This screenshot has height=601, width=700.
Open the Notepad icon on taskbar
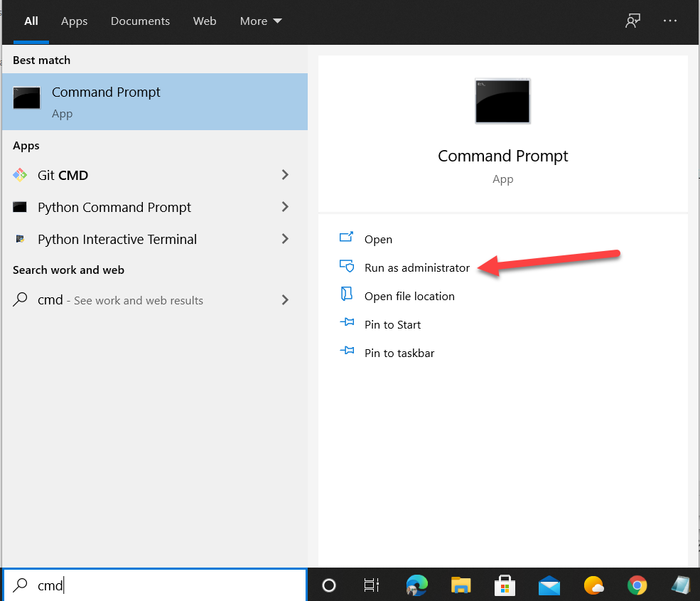coord(682,585)
